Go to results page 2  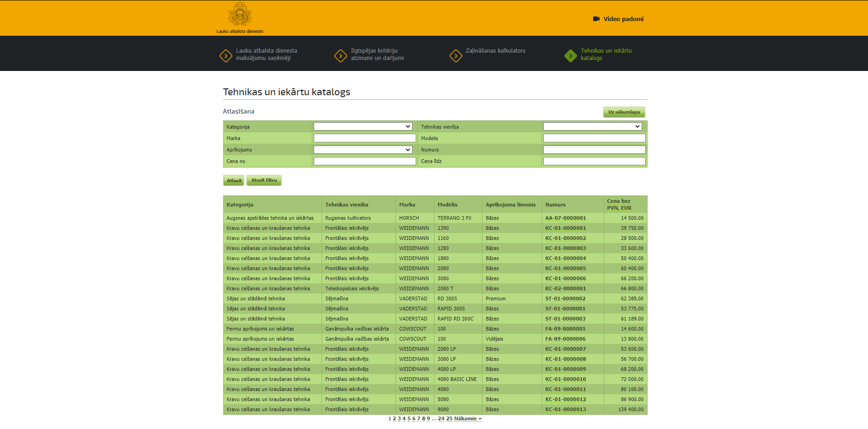pos(394,418)
